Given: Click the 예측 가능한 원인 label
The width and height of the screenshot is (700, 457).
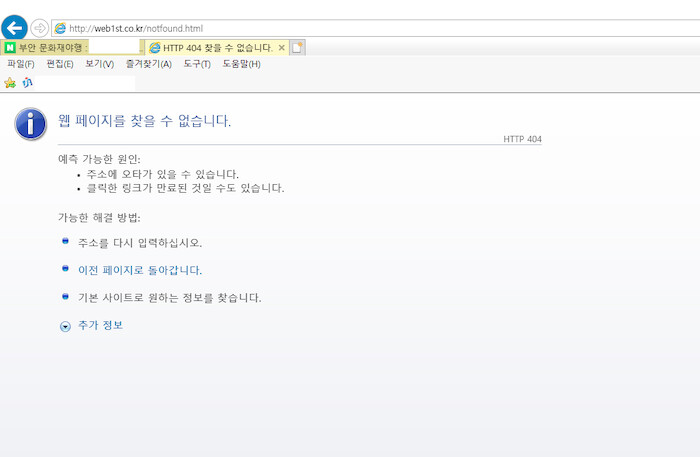Looking at the screenshot, I should point(99,159).
